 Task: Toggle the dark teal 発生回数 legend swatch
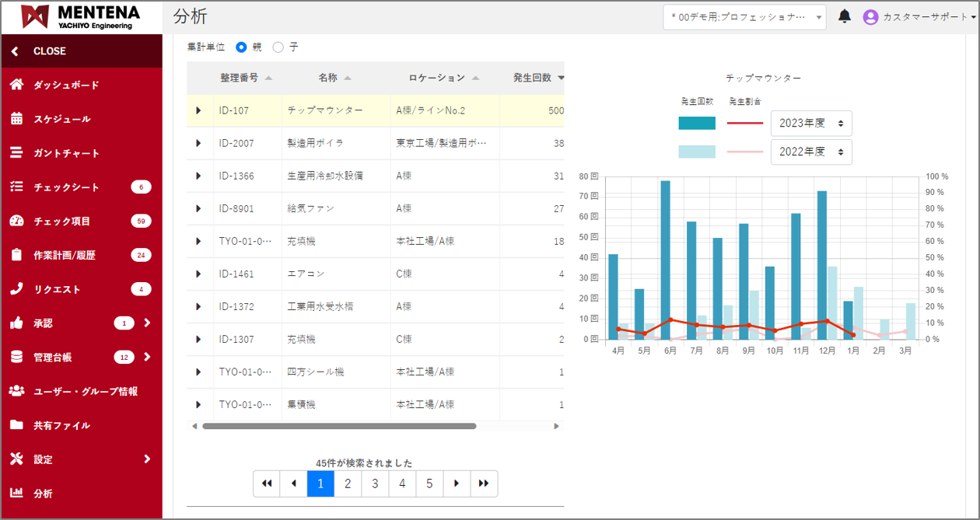pyautogui.click(x=696, y=123)
